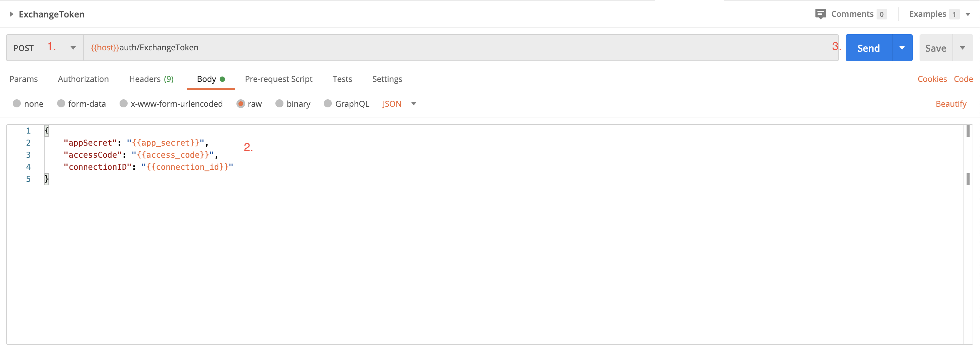Click the Examples label
The image size is (980, 351).
click(x=928, y=14)
